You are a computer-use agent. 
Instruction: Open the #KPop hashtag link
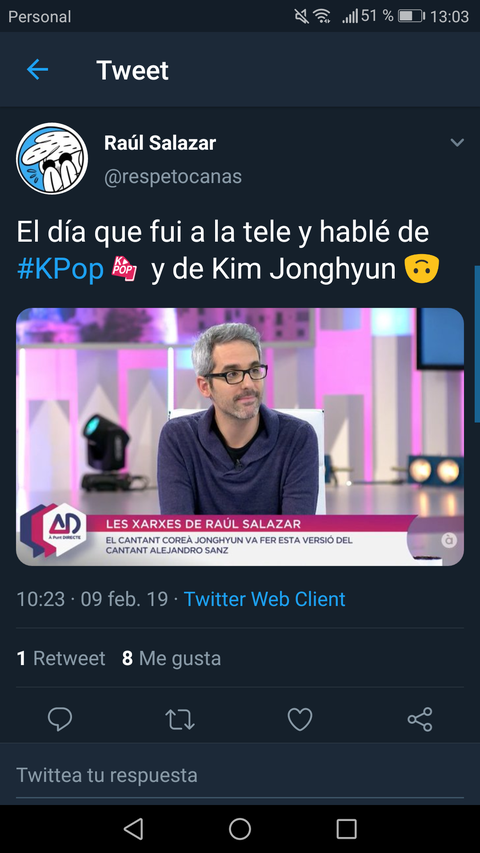point(60,270)
